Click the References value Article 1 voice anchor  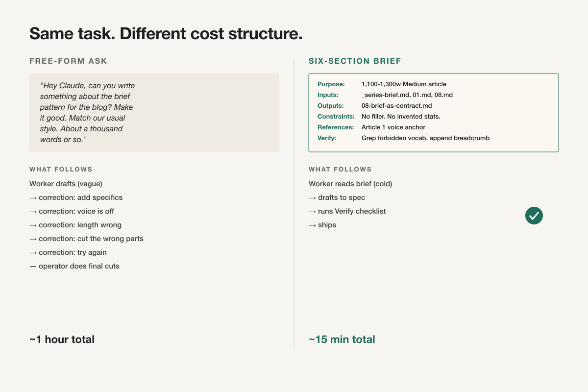[x=393, y=127]
